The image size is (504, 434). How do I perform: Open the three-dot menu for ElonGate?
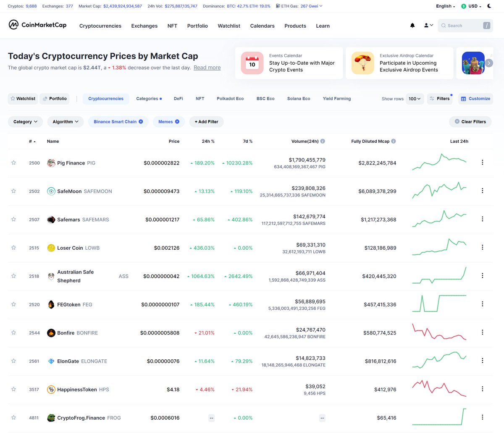(482, 361)
